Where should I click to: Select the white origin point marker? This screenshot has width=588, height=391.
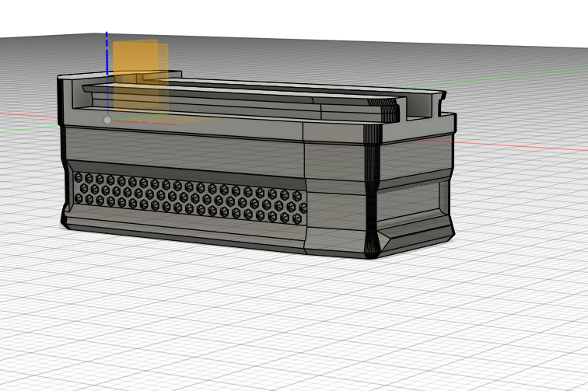tap(107, 120)
